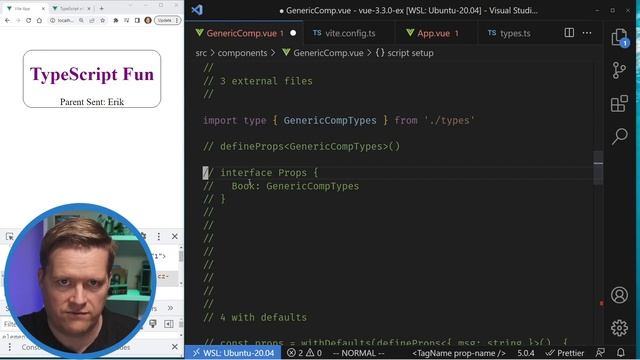640x360 pixels.
Task: Click the '// 4 with defaults' comment line
Action: pos(255,317)
